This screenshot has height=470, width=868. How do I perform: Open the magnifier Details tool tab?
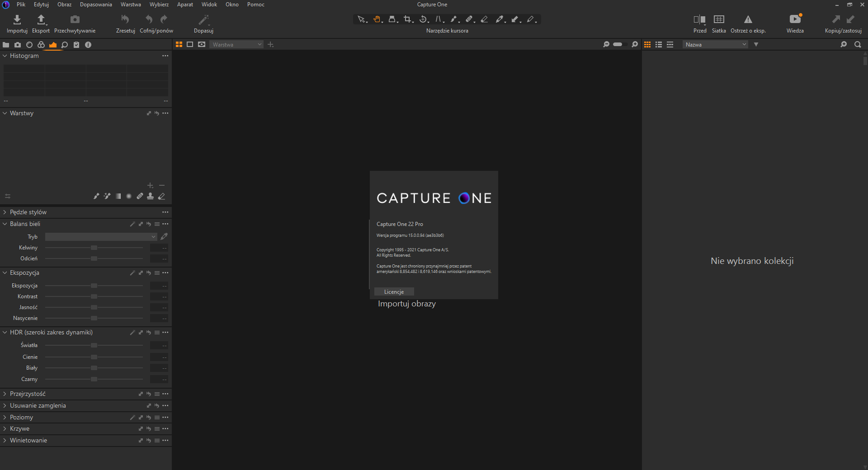65,45
